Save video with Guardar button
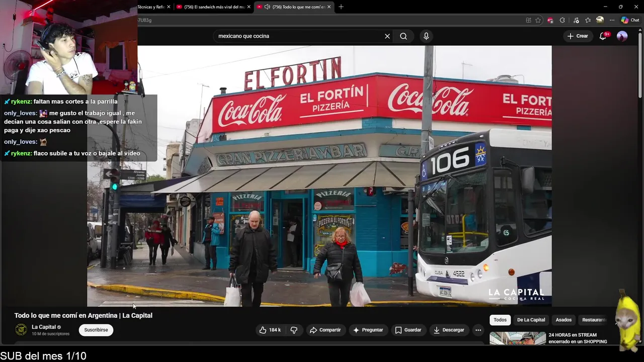This screenshot has width=644, height=362. 408,330
